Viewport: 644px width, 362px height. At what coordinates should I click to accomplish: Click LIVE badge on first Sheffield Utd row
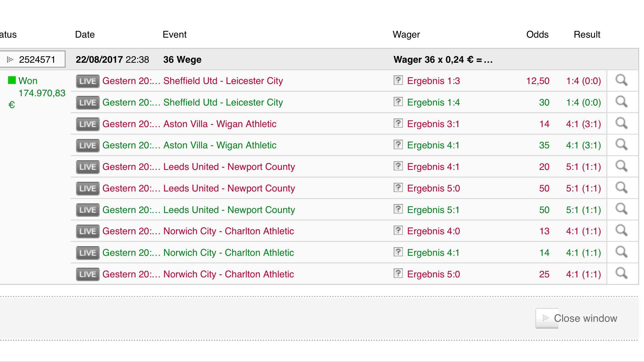click(x=88, y=81)
